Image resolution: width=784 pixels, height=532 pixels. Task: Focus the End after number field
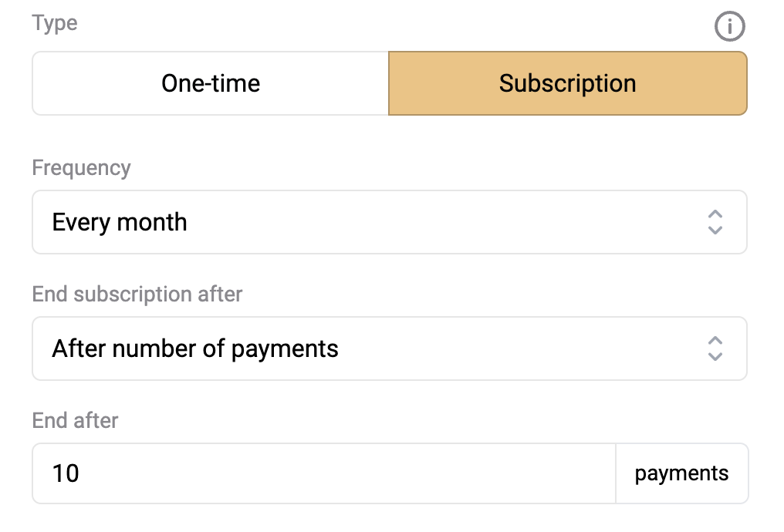324,473
